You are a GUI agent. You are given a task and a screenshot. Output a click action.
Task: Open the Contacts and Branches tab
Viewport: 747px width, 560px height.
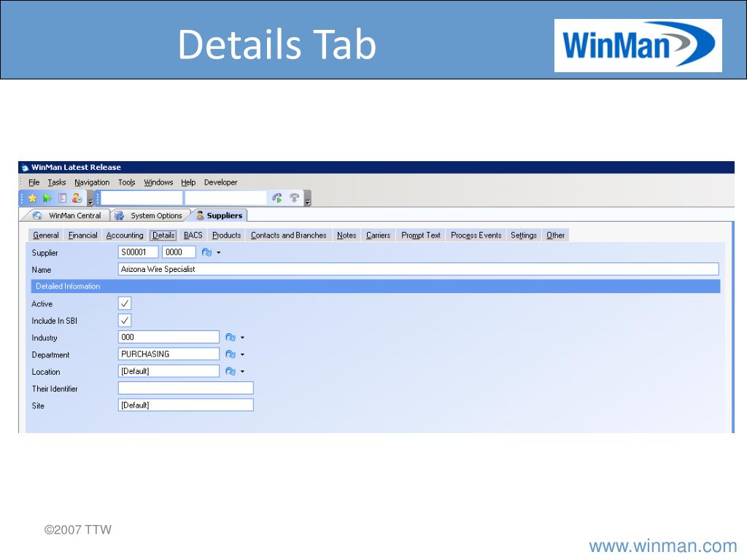tap(289, 236)
